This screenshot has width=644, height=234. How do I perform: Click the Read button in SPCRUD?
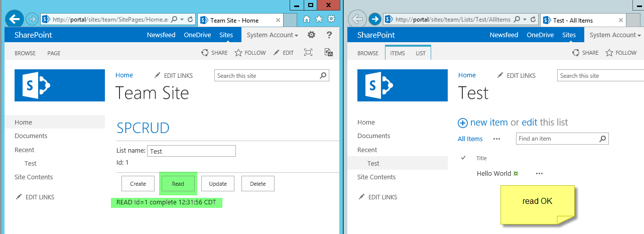178,184
